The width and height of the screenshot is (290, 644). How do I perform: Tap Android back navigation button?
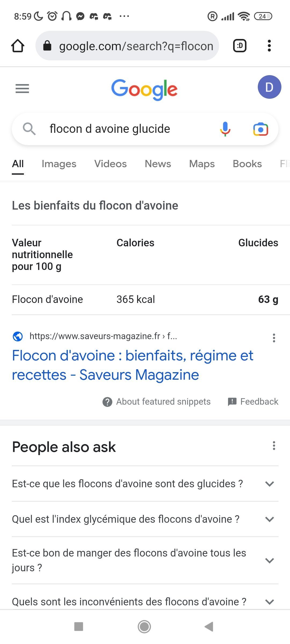[x=209, y=627]
